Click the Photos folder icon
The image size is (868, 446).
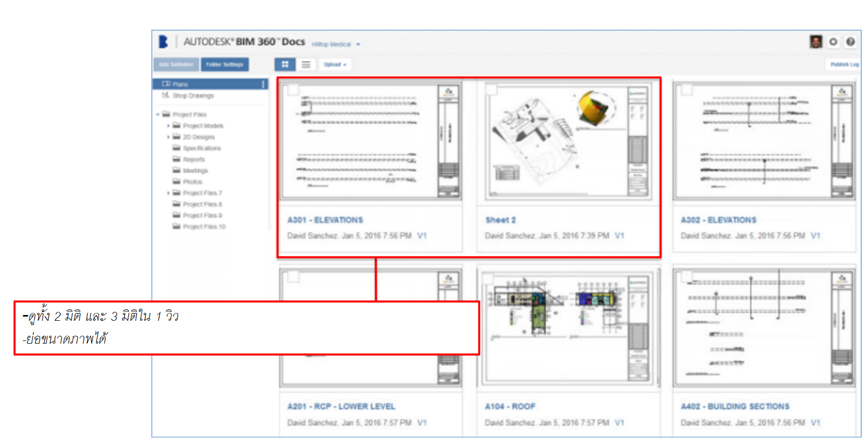point(177,181)
